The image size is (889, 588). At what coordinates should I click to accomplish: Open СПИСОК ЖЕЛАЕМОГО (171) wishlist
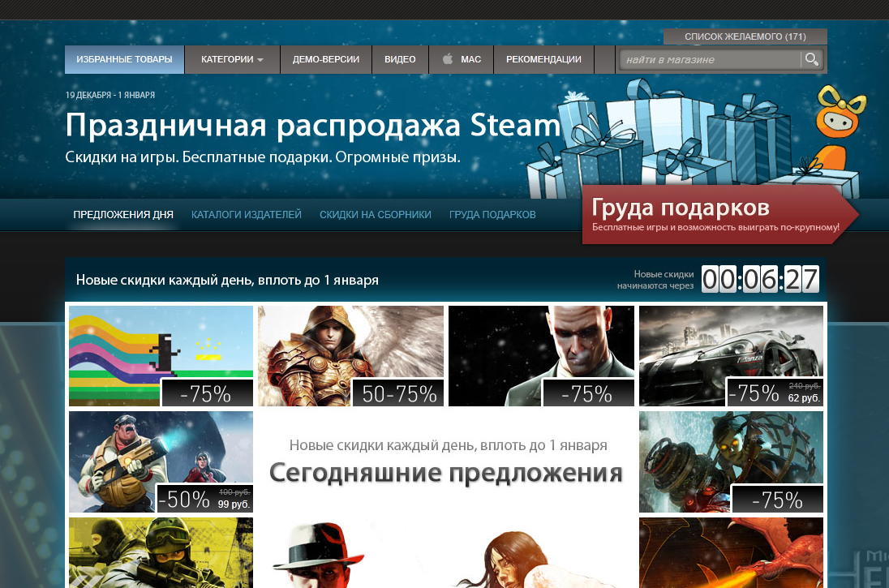[745, 36]
